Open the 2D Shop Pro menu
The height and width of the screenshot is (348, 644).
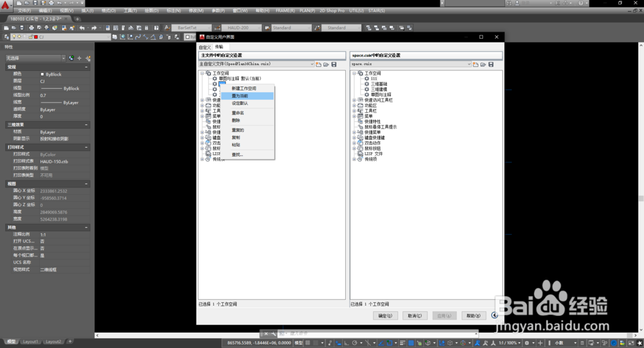tap(332, 11)
